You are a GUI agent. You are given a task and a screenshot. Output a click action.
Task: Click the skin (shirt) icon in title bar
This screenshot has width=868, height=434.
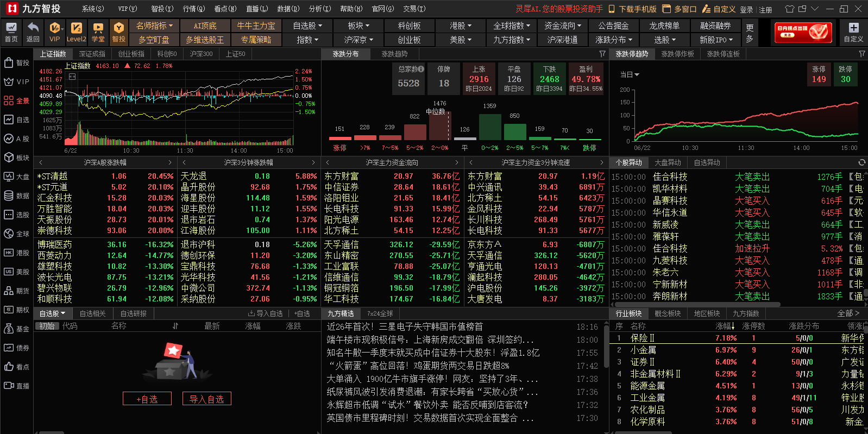tap(790, 9)
